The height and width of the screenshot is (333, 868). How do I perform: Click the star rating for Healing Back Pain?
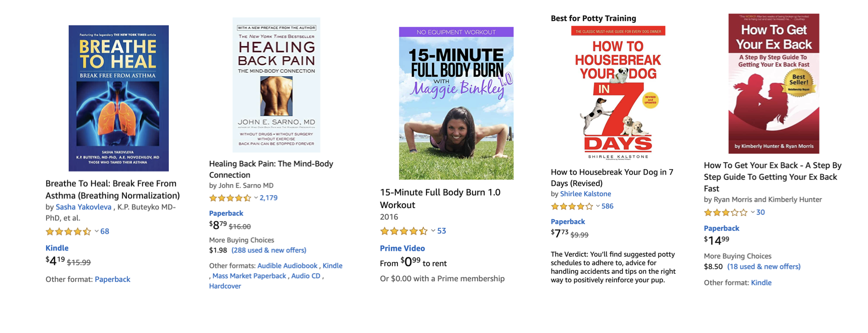coord(230,198)
